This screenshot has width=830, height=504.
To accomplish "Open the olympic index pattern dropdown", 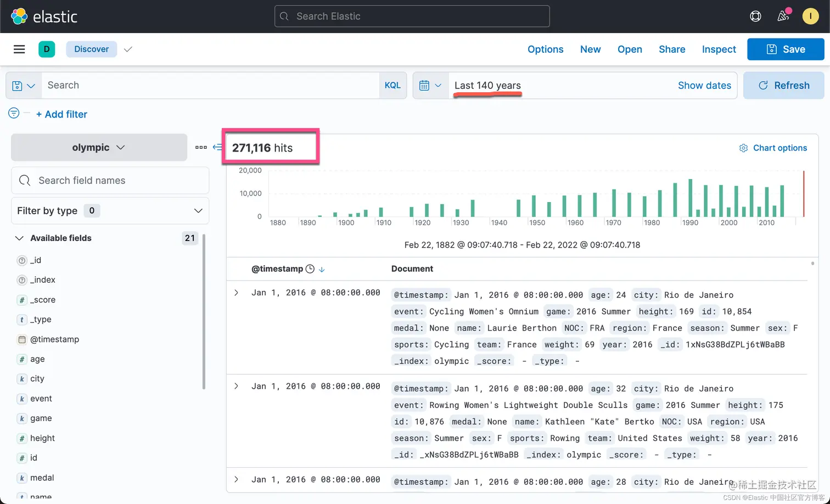I will (x=99, y=148).
